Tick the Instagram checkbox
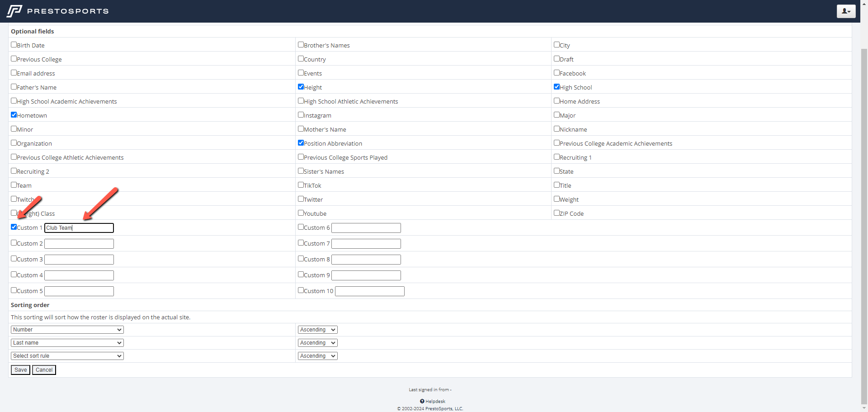The image size is (868, 412). coord(301,115)
